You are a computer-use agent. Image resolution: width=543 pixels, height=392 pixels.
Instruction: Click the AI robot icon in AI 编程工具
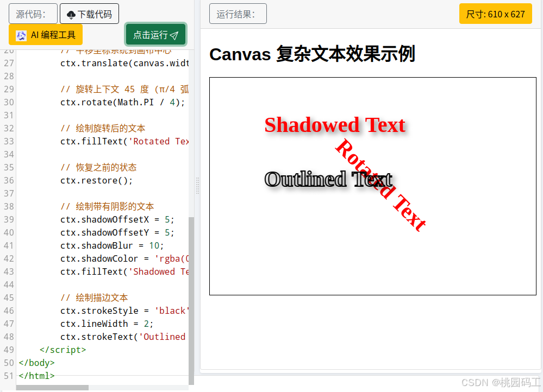pyautogui.click(x=21, y=35)
